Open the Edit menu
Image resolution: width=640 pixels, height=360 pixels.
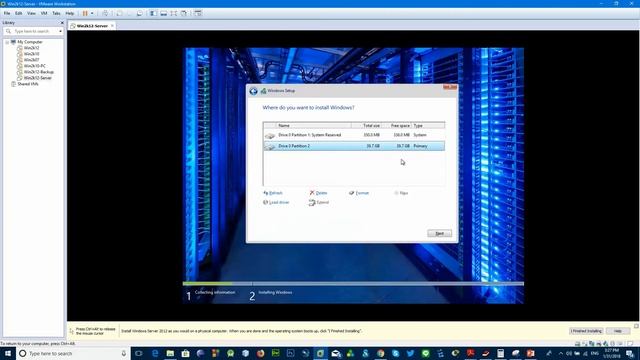pos(19,13)
